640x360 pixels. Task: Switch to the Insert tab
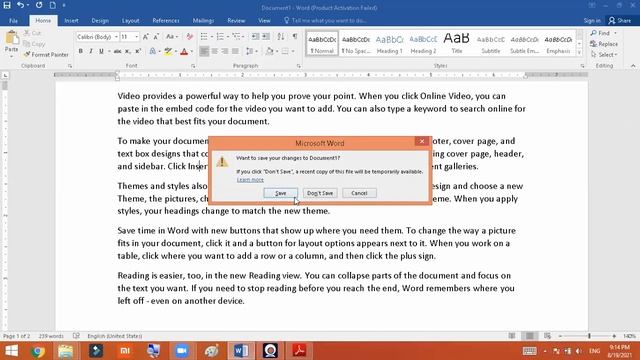71,20
